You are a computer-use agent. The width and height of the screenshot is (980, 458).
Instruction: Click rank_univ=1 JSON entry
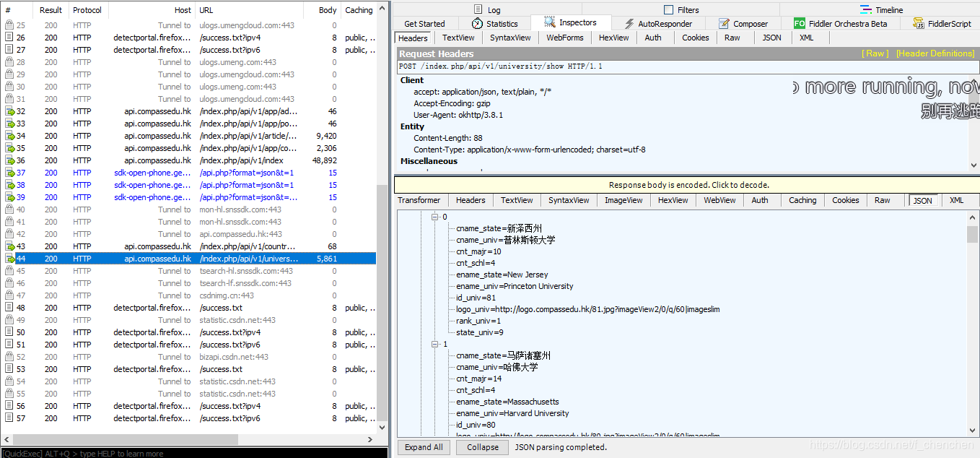(x=478, y=321)
